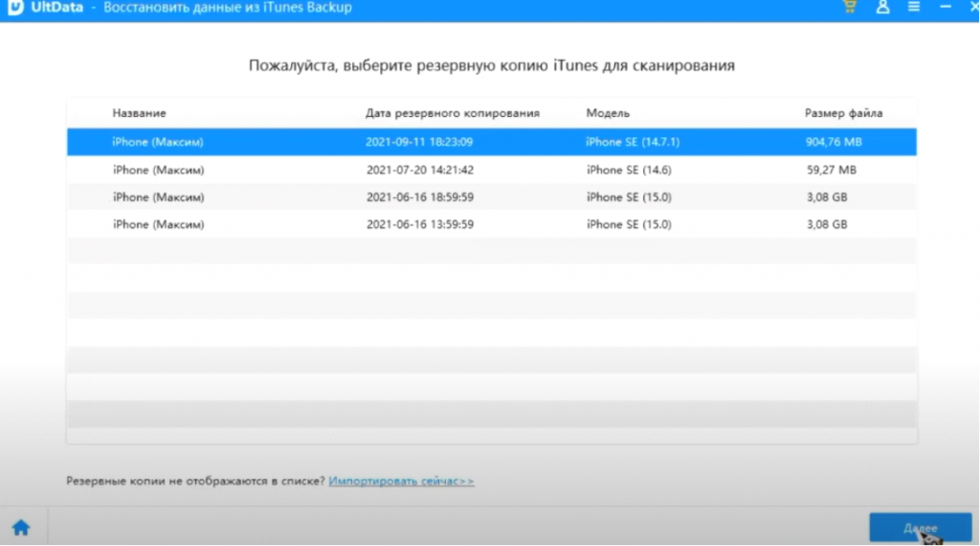The height and width of the screenshot is (546, 980).
Task: Click the iPhone SE (15.0) model in the 18:59:59 row
Action: point(629,197)
